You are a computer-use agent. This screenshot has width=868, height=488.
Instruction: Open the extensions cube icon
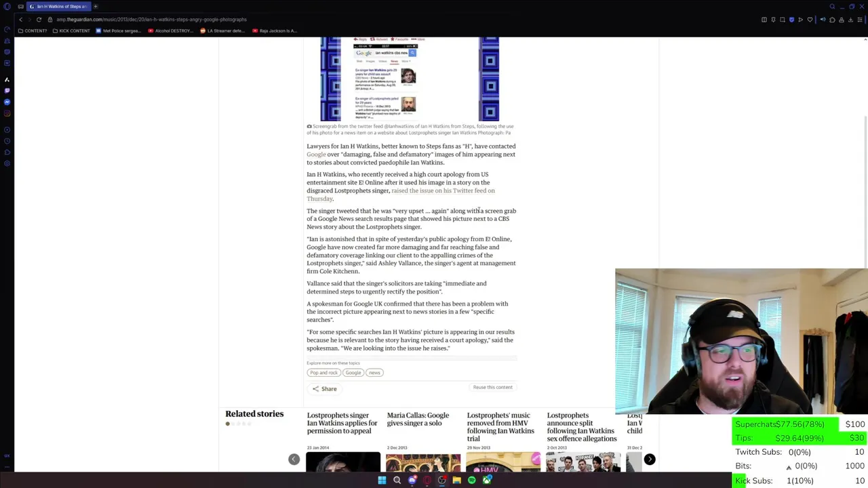tap(832, 20)
